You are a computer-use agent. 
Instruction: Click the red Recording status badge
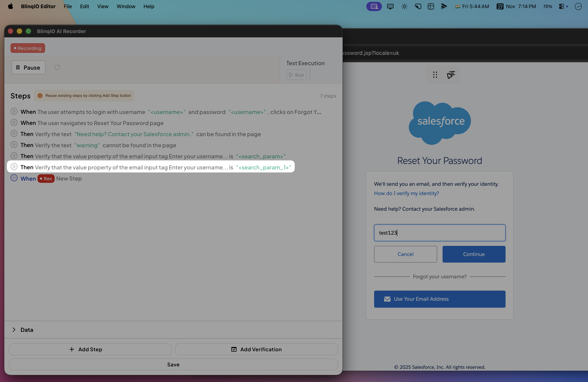(x=28, y=48)
